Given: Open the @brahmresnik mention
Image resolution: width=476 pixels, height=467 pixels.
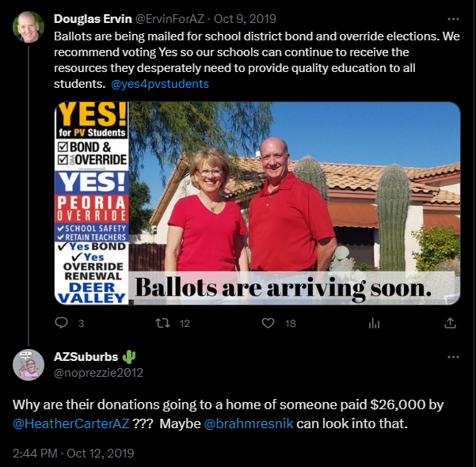Looking at the screenshot, I should click(x=249, y=423).
